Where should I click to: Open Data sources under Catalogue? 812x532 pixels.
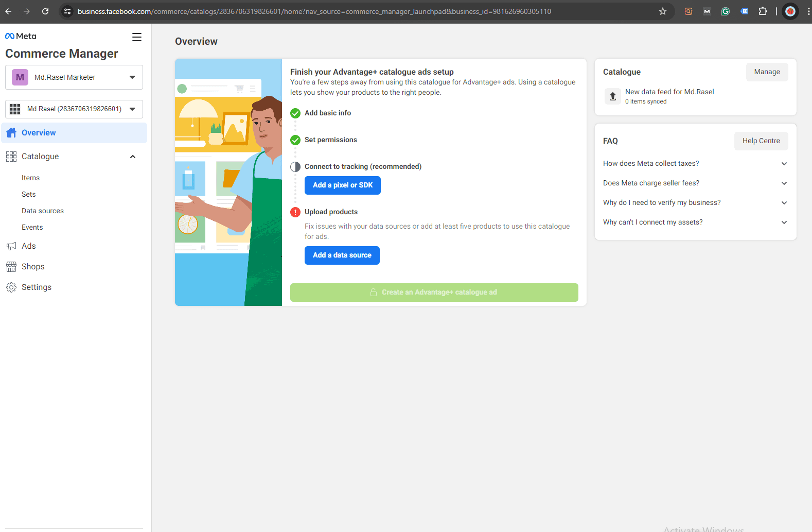click(43, 211)
